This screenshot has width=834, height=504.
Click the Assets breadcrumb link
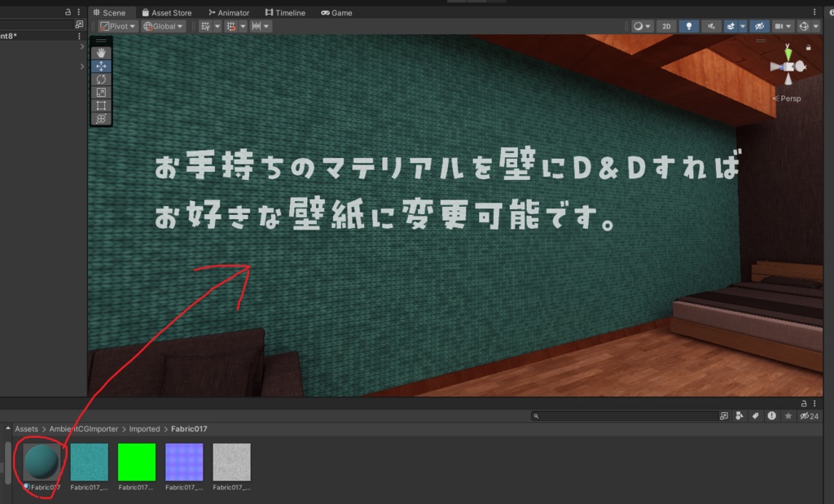point(26,428)
